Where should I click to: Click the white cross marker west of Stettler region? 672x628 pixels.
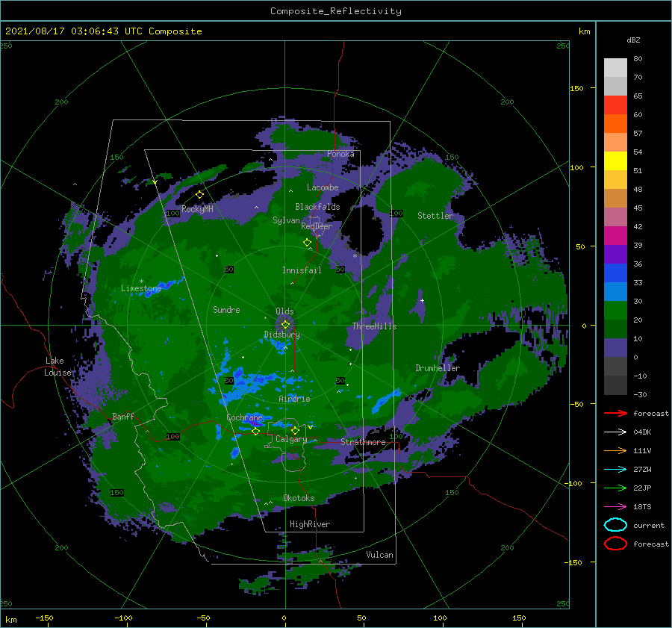tap(422, 300)
